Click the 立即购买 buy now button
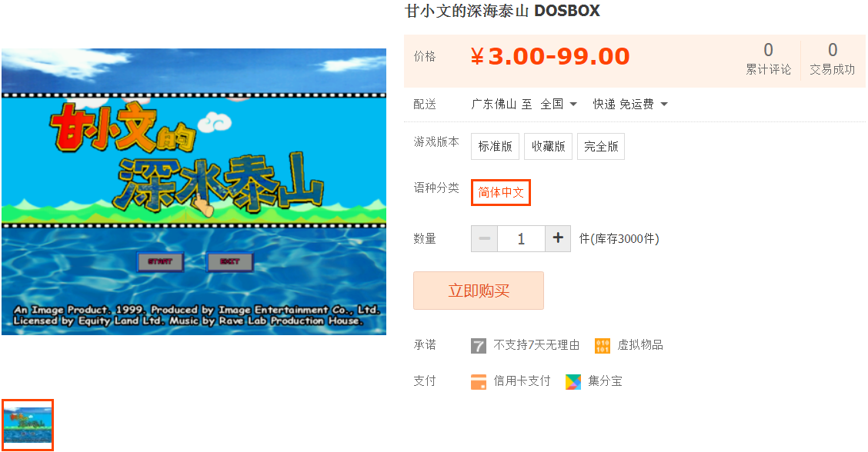Viewport: 868px width, 452px height. point(479,291)
